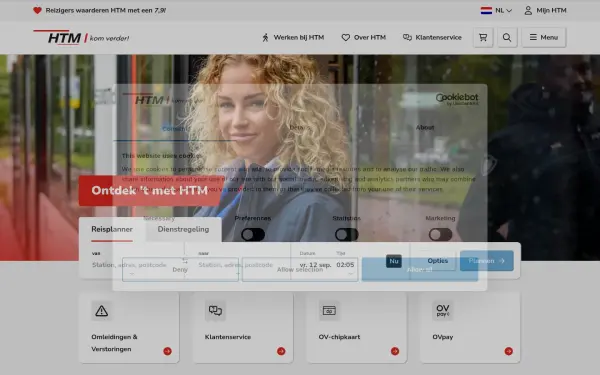The image size is (600, 375).
Task: Click the warning triangle icon
Action: [x=101, y=311]
